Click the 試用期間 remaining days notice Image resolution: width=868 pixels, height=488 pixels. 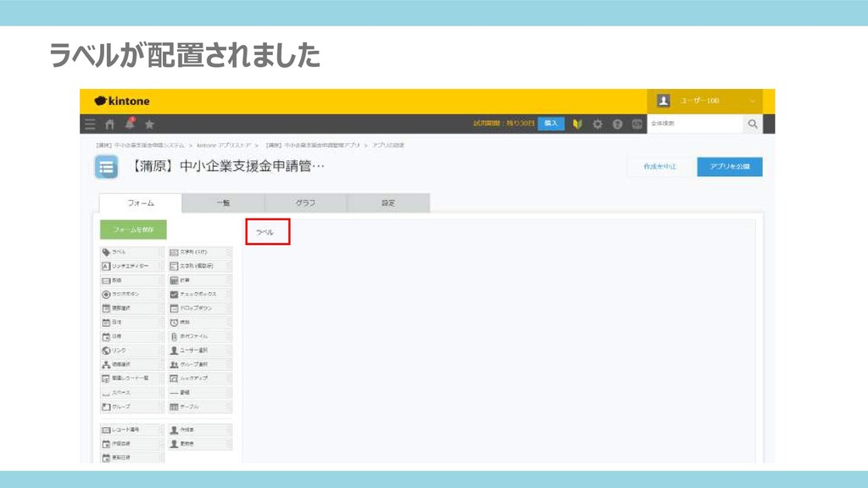click(504, 124)
